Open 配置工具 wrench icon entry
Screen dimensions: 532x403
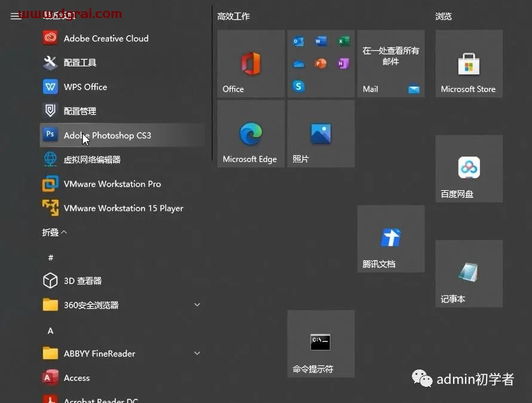122,62
